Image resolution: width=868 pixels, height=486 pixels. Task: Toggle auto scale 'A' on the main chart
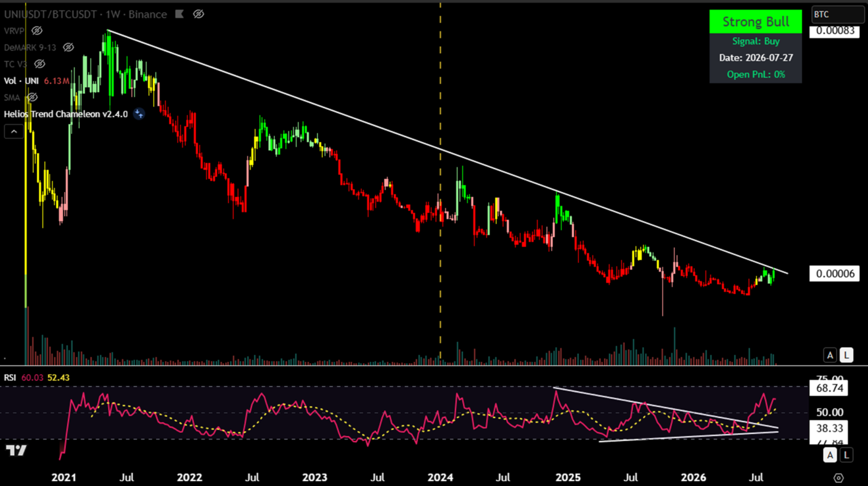coord(830,355)
